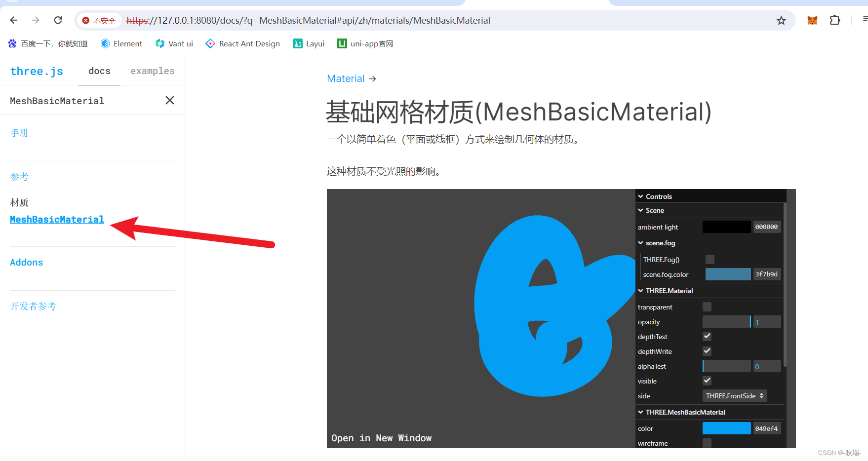Screen dimensions: 868x461
Task: Uncheck the depthWrite checkbox
Action: click(707, 351)
